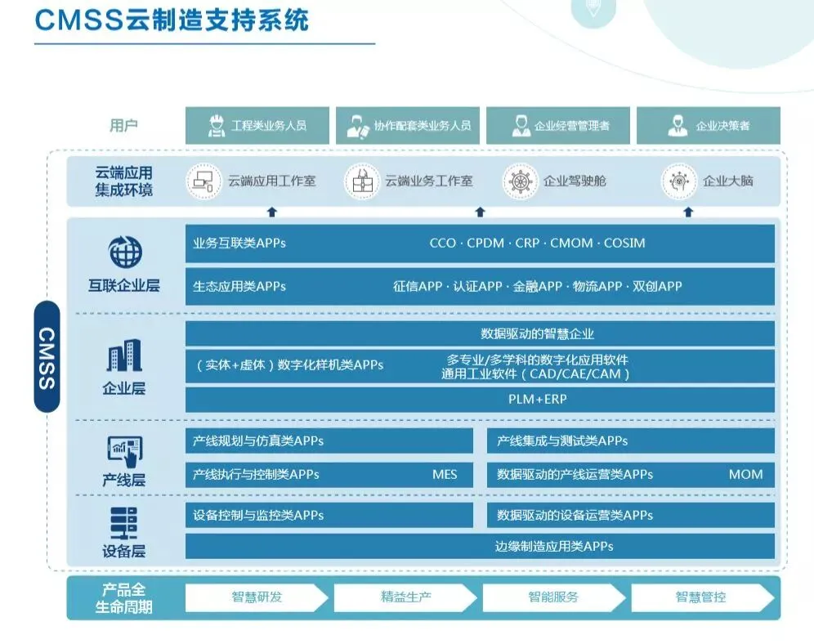Click the 企业大脑 brain icon
This screenshot has height=644, width=814.
(679, 181)
